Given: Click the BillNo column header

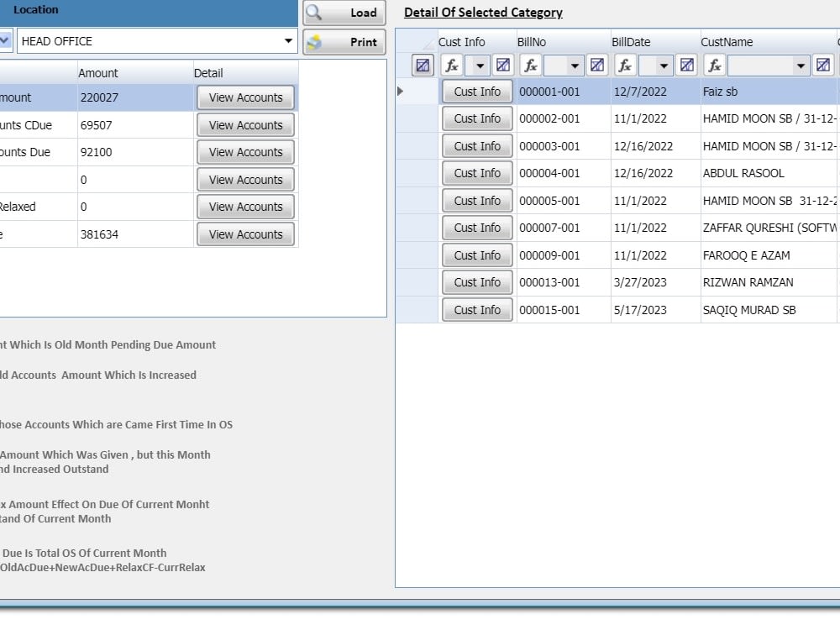Looking at the screenshot, I should point(564,42).
